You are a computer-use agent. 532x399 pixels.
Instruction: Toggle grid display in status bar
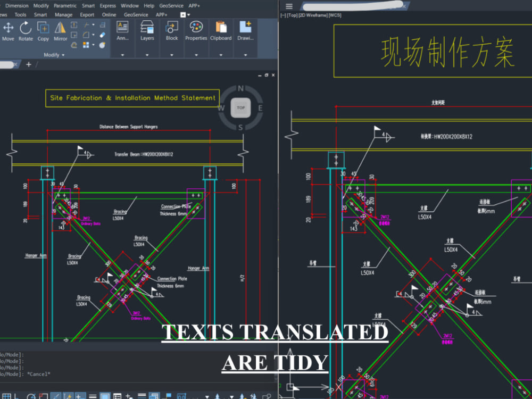pos(7,396)
